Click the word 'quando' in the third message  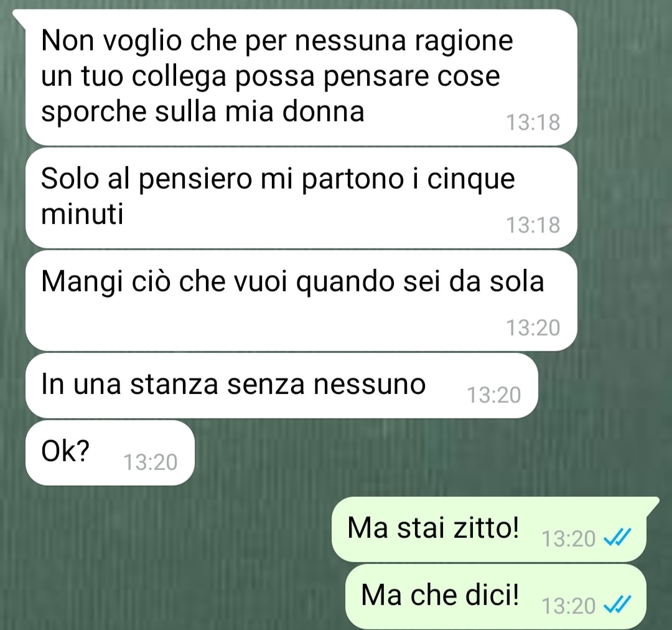[345, 282]
